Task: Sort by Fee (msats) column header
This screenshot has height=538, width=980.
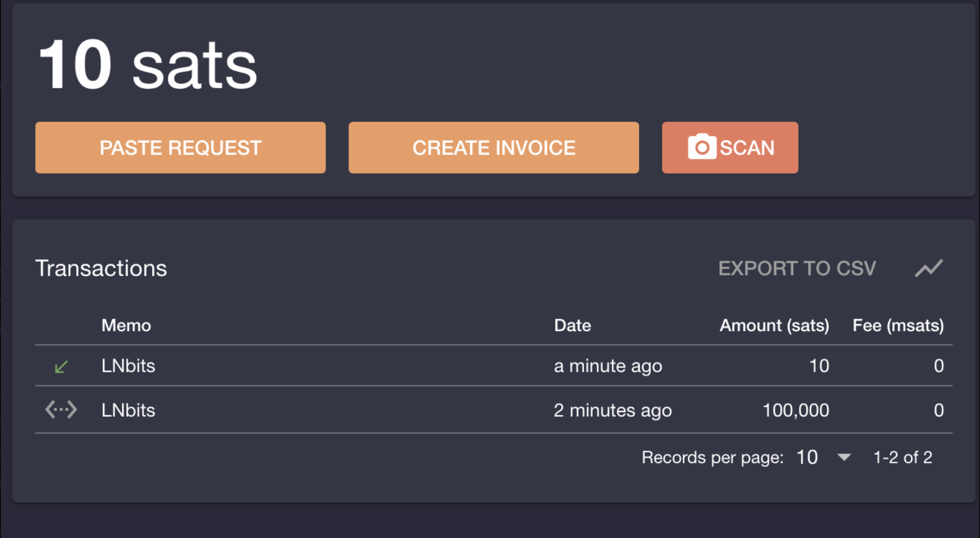Action: (898, 326)
